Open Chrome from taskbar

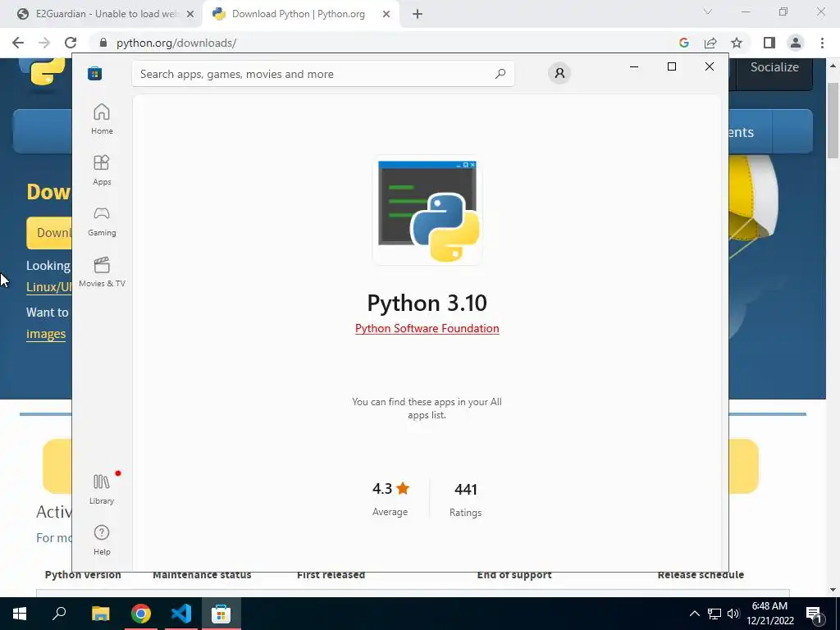click(141, 614)
